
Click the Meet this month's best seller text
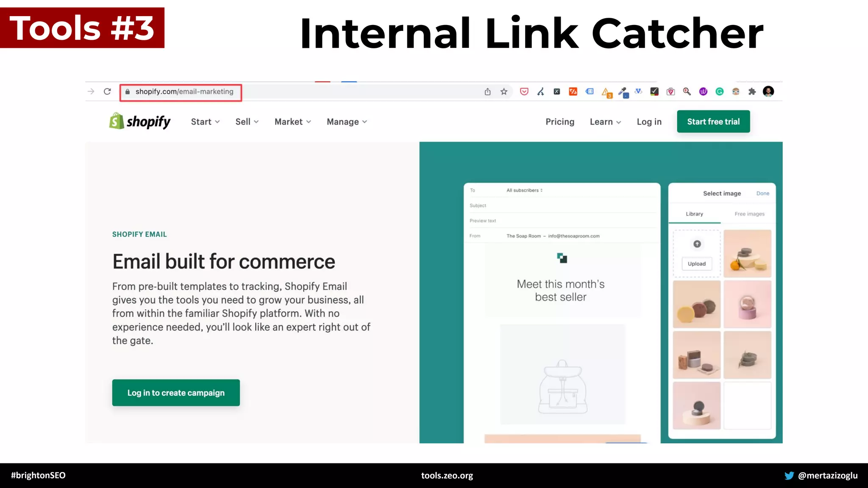(561, 291)
